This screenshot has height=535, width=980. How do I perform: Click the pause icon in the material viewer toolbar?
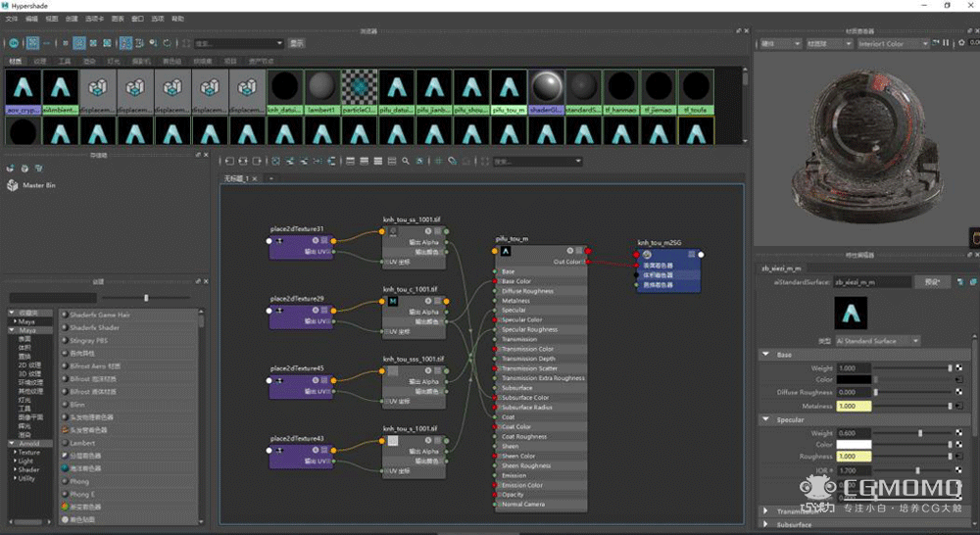(x=946, y=43)
